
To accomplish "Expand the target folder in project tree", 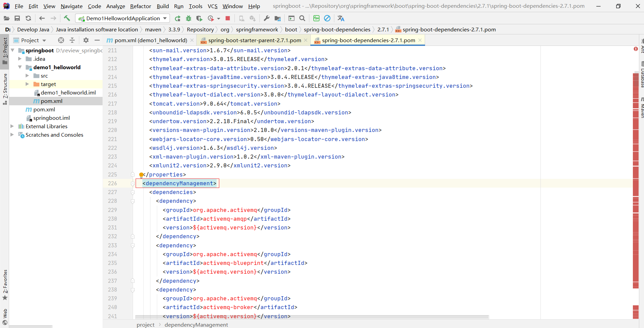I will coord(27,84).
